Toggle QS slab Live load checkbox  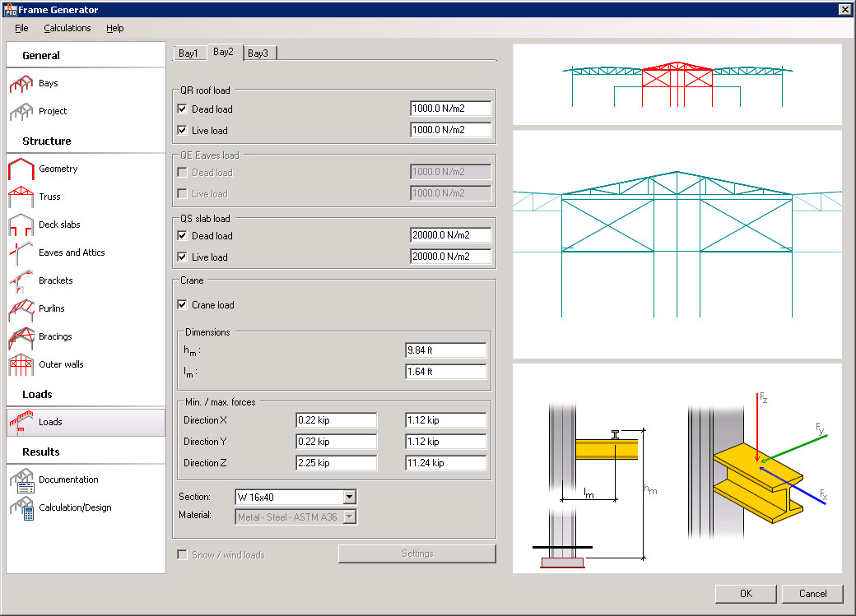[x=182, y=257]
